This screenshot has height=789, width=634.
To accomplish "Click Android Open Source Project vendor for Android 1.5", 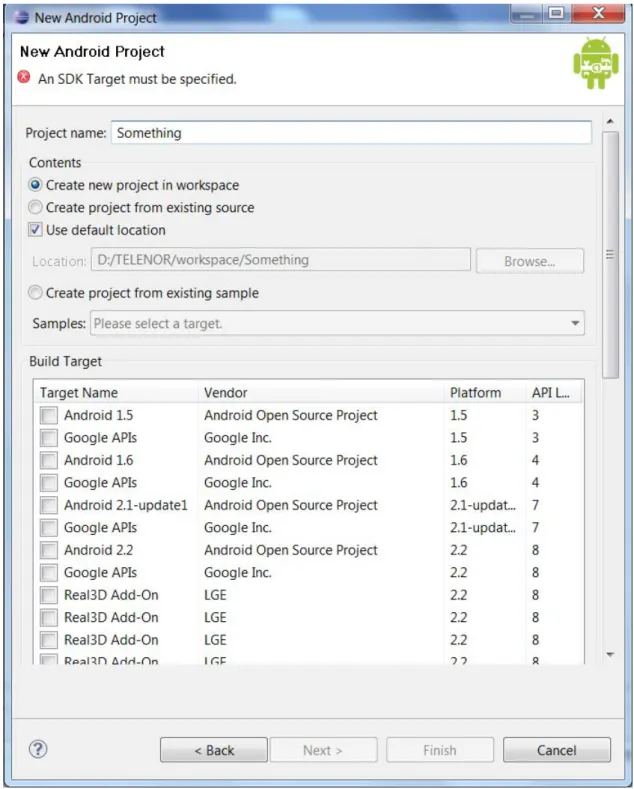I will pos(291,416).
